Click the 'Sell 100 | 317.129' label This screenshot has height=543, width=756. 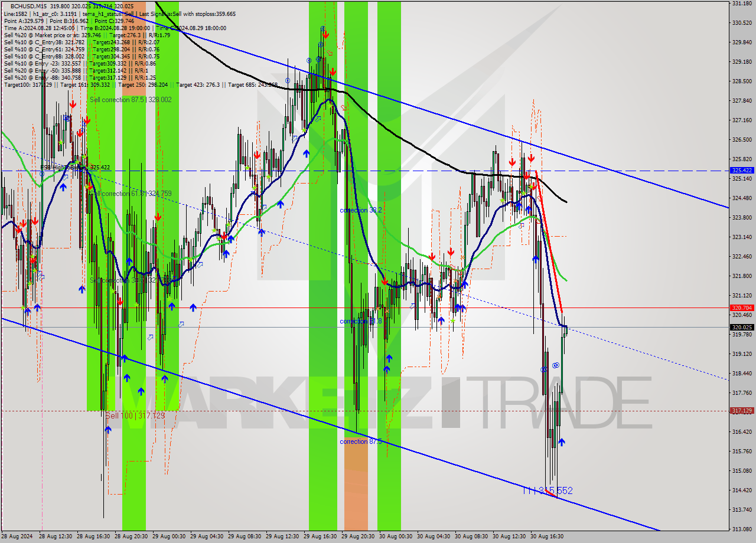coord(135,416)
